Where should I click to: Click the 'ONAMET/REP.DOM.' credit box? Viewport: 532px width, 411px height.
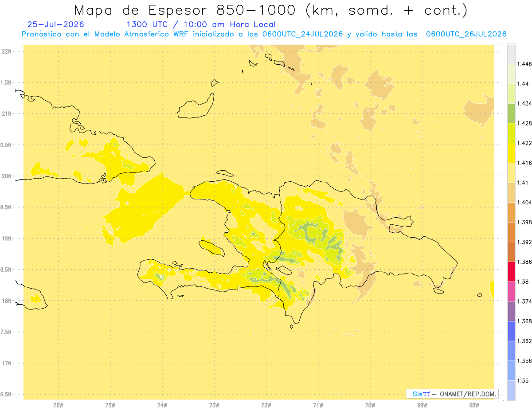coord(452,394)
